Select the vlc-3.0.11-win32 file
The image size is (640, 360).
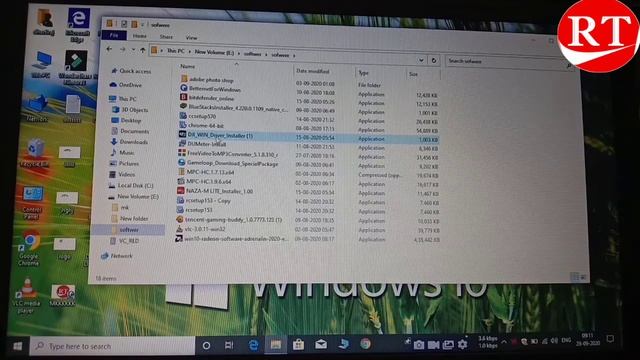pos(200,229)
